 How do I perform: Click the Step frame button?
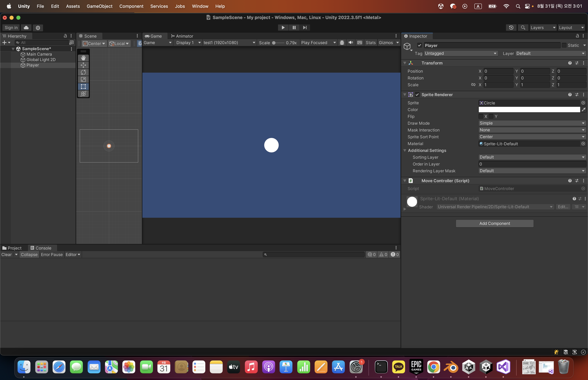(305, 27)
